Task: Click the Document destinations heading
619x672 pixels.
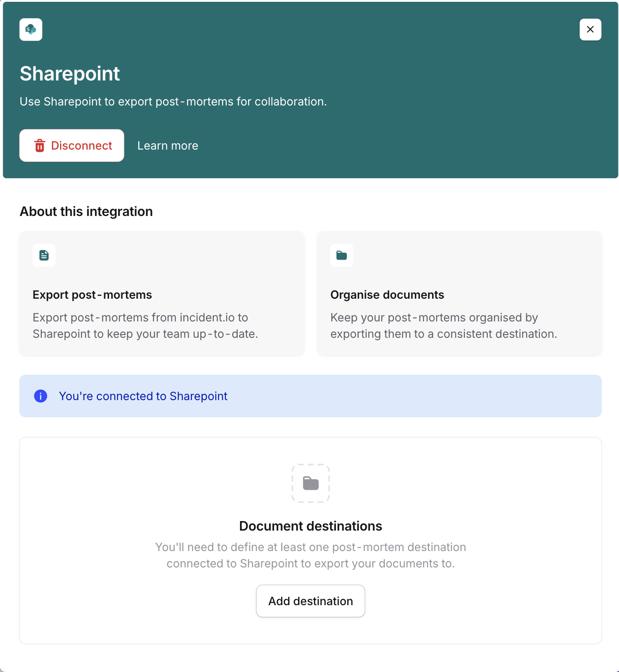Action: pos(310,526)
